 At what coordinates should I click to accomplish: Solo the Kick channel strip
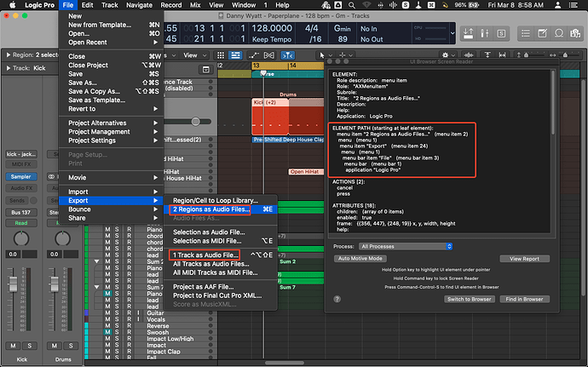tap(30, 346)
